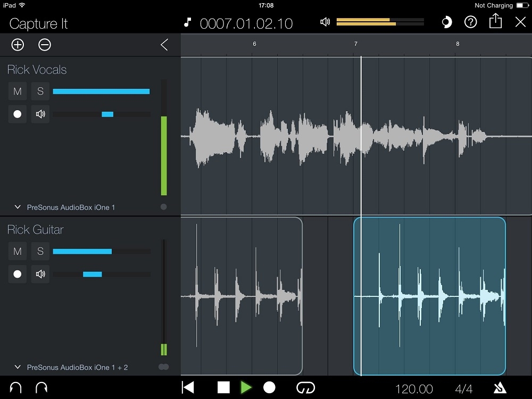532x399 pixels.
Task: Undo the last action
Action: point(15,387)
